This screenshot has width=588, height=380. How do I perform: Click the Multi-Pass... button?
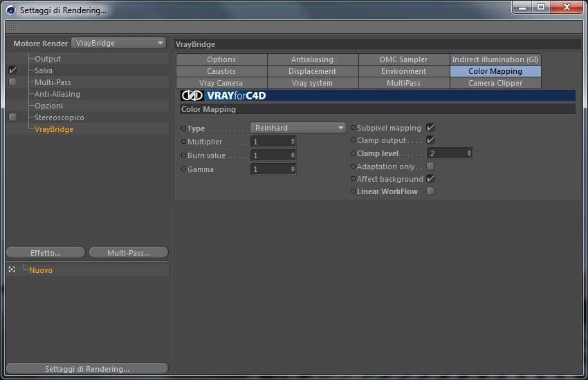tap(128, 253)
